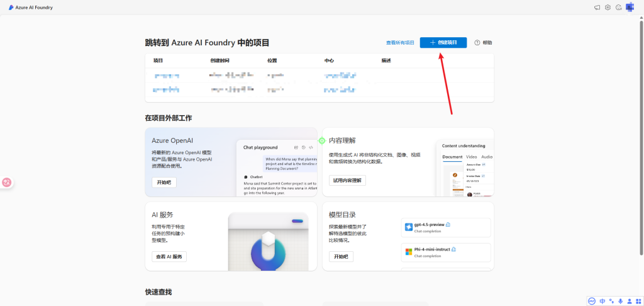Click the gpt-4.5-preview model icon
Image resolution: width=644 pixels, height=306 pixels.
[409, 227]
